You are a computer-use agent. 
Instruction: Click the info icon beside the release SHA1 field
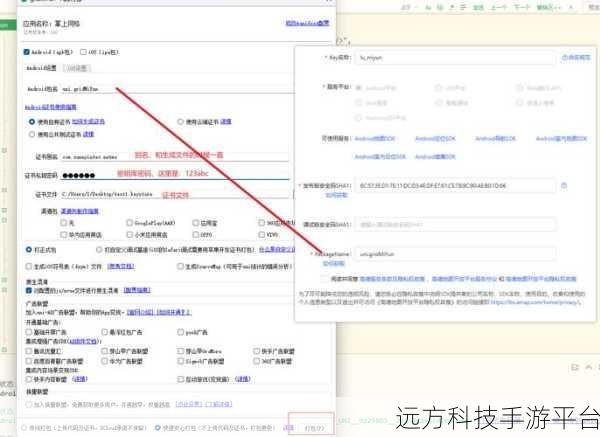pyautogui.click(x=564, y=186)
